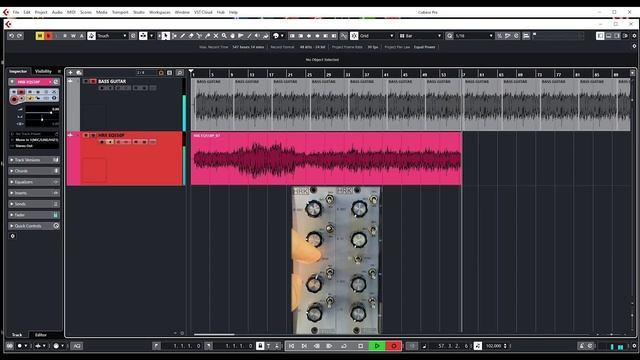Screen dimensions: 640x360
Task: Click the quantize apply icon left of 1/16
Action: tap(449, 36)
